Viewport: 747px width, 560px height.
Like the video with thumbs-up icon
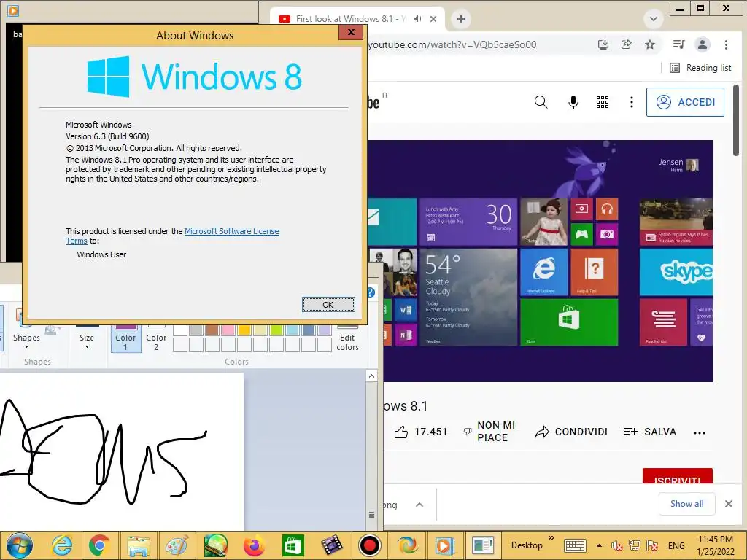pyautogui.click(x=401, y=432)
